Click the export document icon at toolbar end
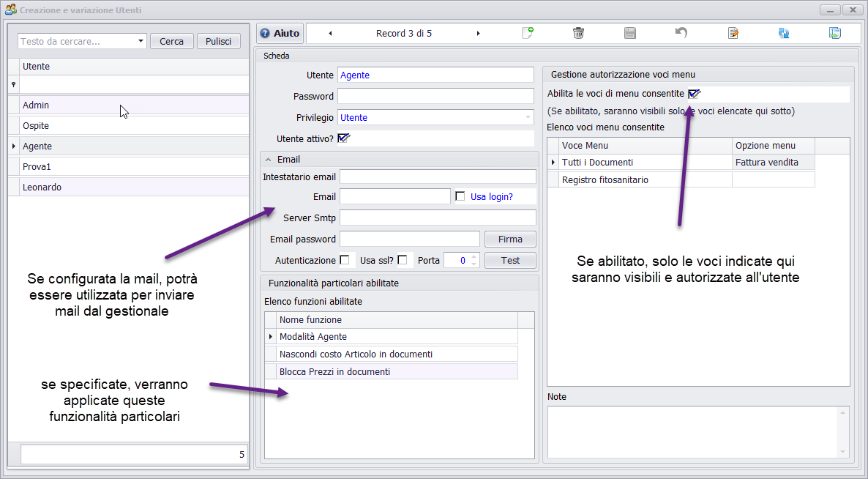 point(834,33)
